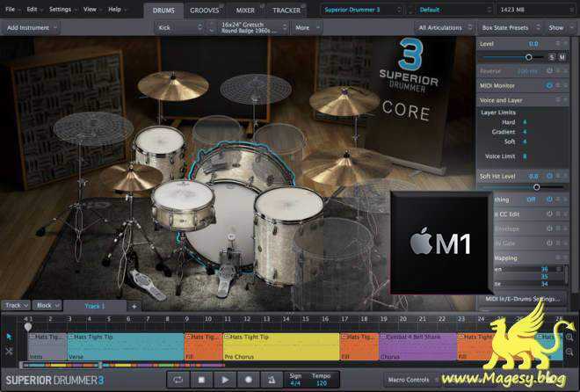Screen dimensions: 580x392
Task: Toggle the Gate power button
Action: pyautogui.click(x=549, y=243)
